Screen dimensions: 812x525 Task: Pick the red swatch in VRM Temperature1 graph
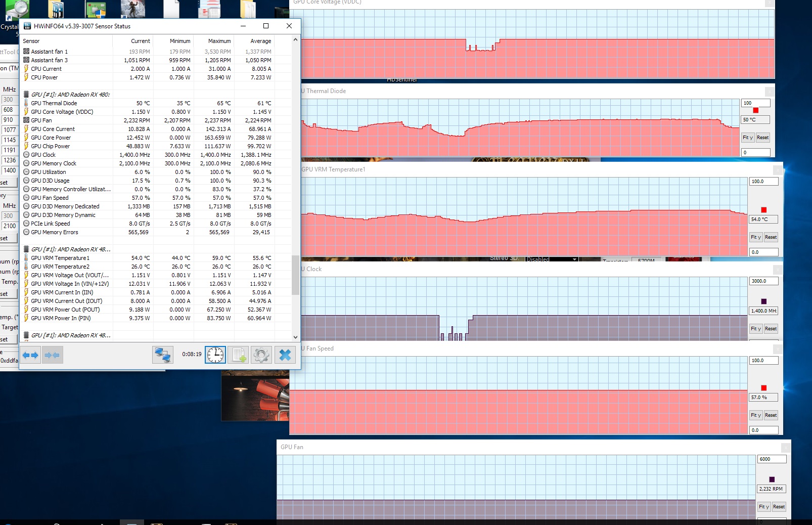point(764,210)
